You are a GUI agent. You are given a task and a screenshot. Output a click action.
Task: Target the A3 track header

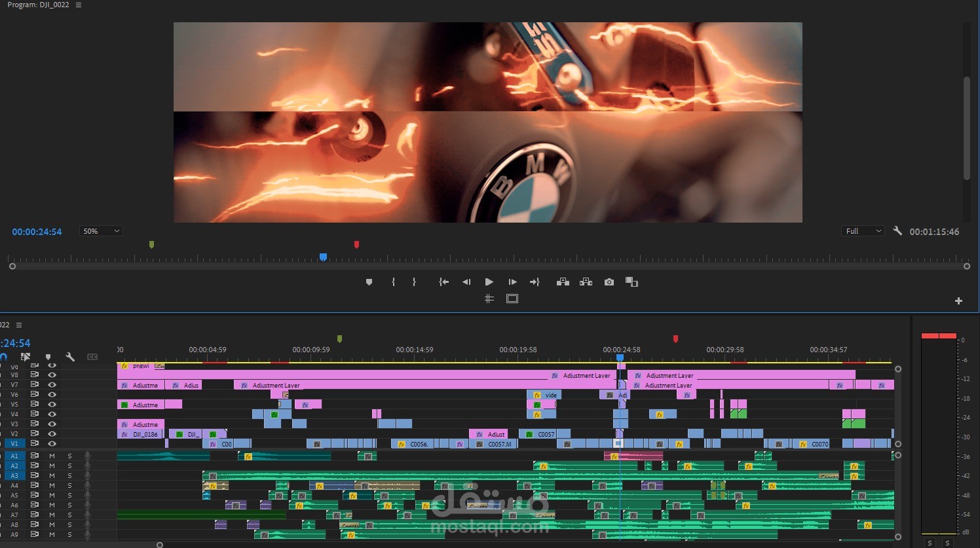[x=14, y=475]
